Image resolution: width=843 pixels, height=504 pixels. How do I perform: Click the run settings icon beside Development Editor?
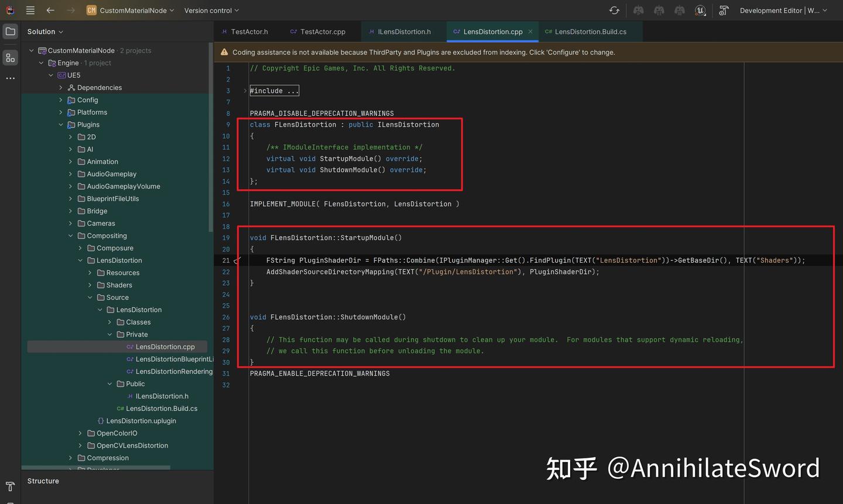(x=724, y=10)
